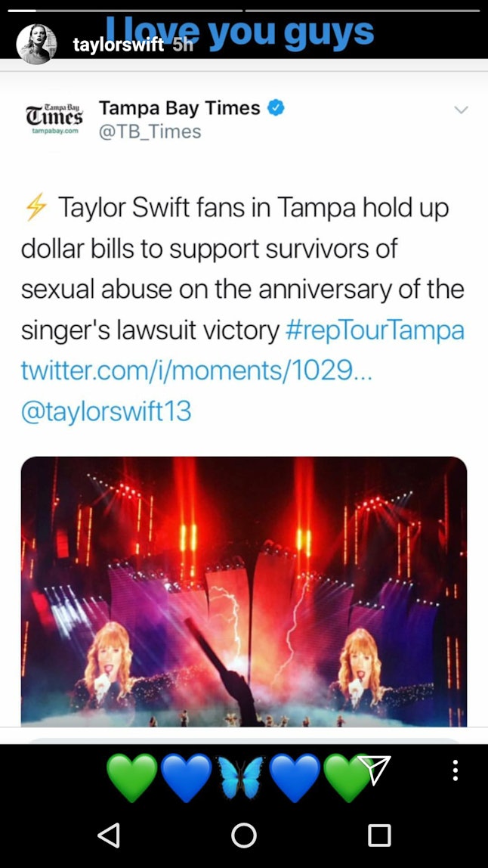Image resolution: width=488 pixels, height=868 pixels.
Task: Tap the paper plane send icon
Action: (x=375, y=770)
